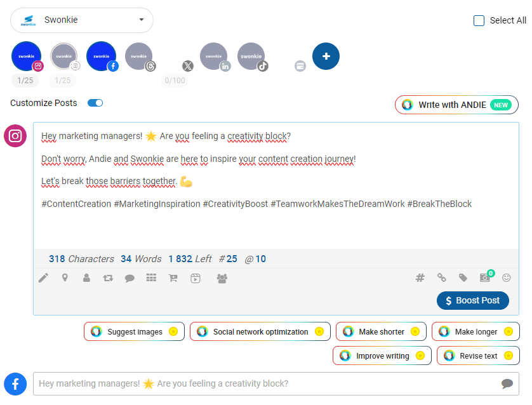Click the pencil edit icon
Image resolution: width=532 pixels, height=405 pixels.
coord(43,278)
